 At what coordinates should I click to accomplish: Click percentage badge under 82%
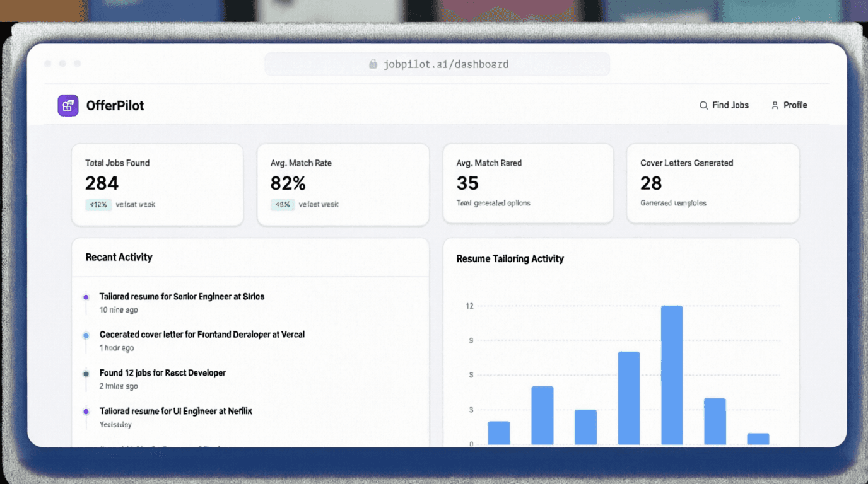283,205
